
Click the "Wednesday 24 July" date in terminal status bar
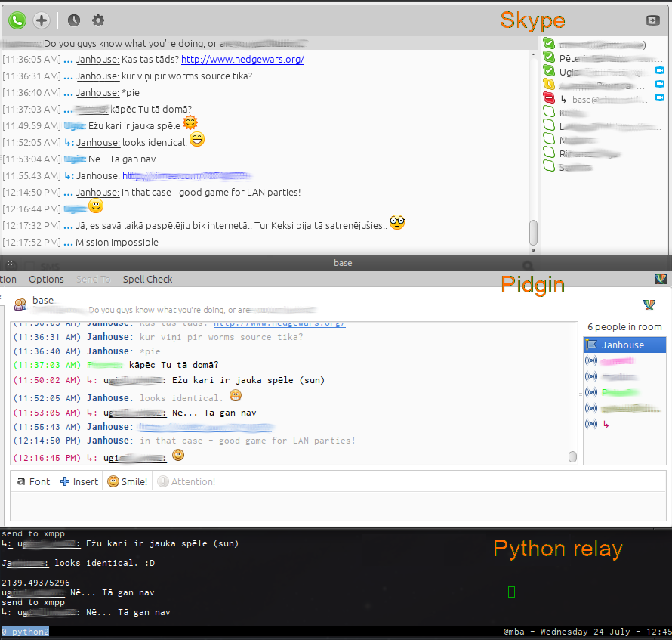pos(585,632)
